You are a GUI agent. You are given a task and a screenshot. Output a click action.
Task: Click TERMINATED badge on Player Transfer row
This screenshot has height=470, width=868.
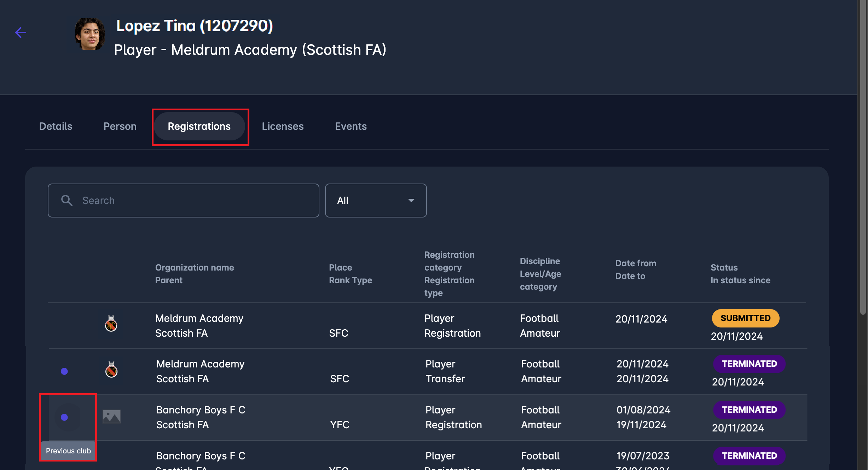click(x=749, y=364)
